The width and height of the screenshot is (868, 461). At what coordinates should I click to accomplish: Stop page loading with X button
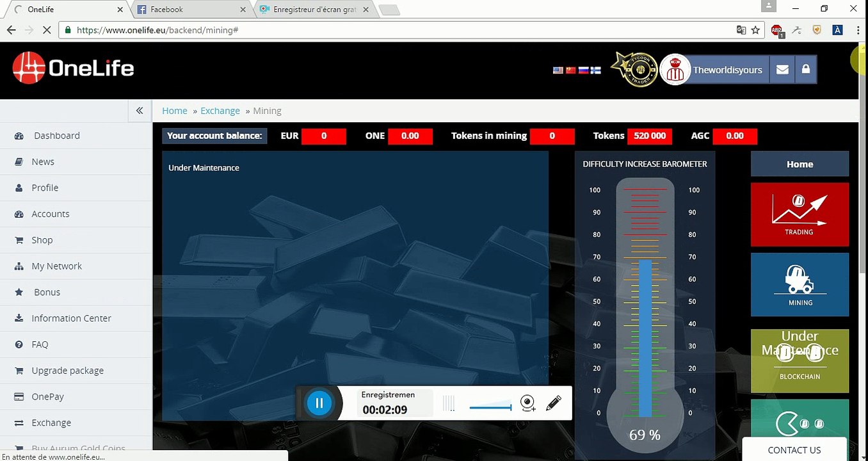47,30
